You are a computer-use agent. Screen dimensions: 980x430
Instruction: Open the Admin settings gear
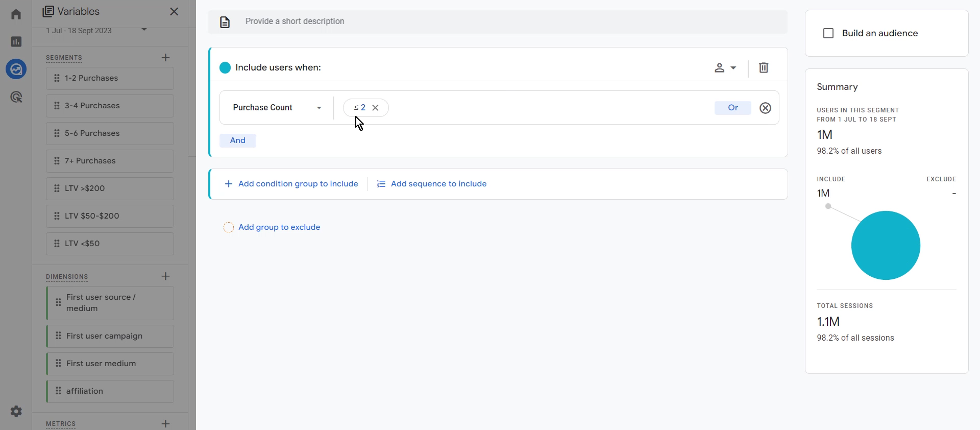pos(16,411)
